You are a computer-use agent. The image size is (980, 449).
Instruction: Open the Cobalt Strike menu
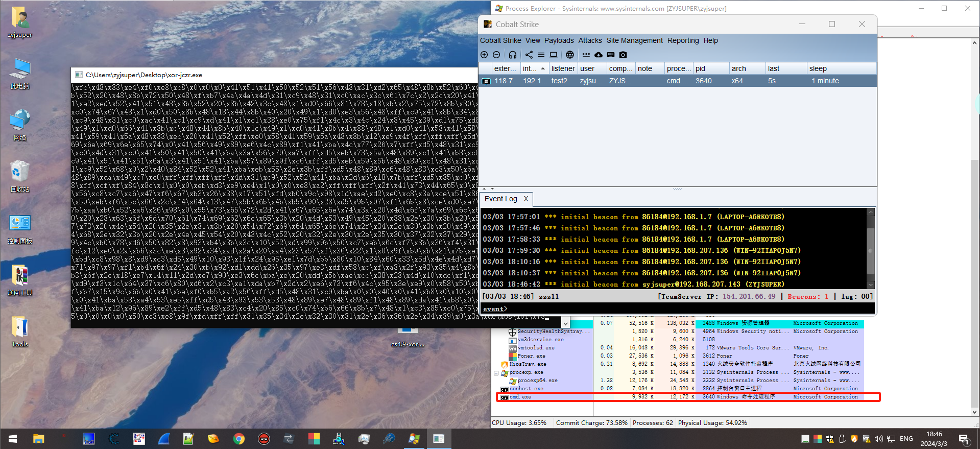tap(500, 40)
